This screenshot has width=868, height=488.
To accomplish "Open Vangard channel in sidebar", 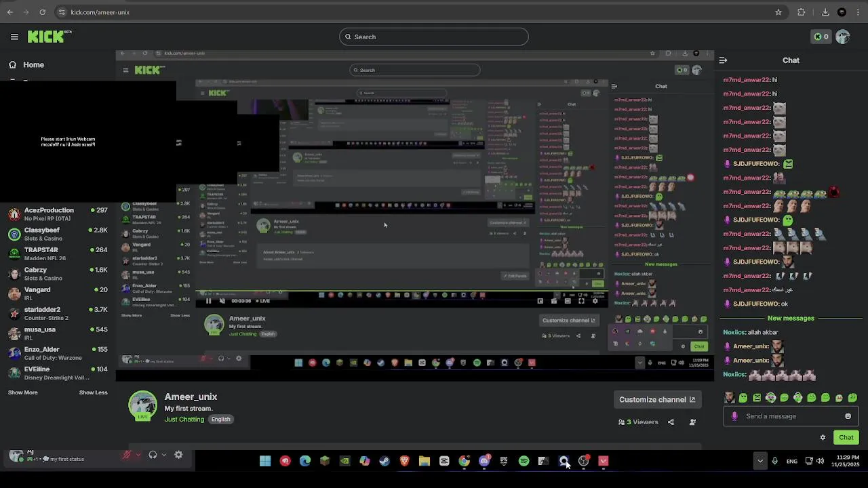I will pos(58,293).
